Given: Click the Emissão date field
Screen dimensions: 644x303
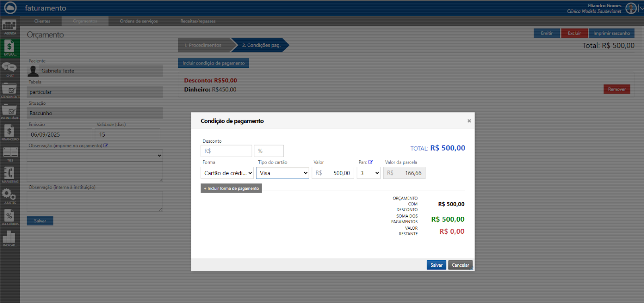Looking at the screenshot, I should point(60,135).
